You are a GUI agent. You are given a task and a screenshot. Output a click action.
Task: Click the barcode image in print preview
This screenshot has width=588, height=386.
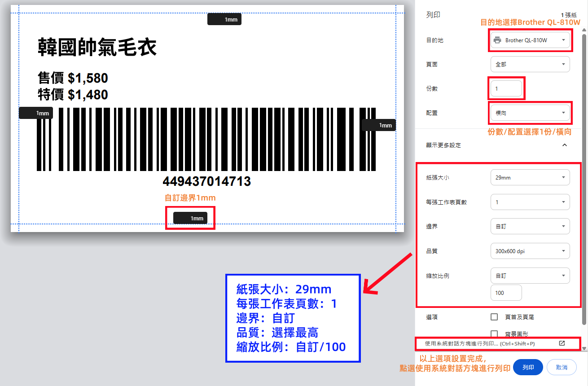coord(206,139)
